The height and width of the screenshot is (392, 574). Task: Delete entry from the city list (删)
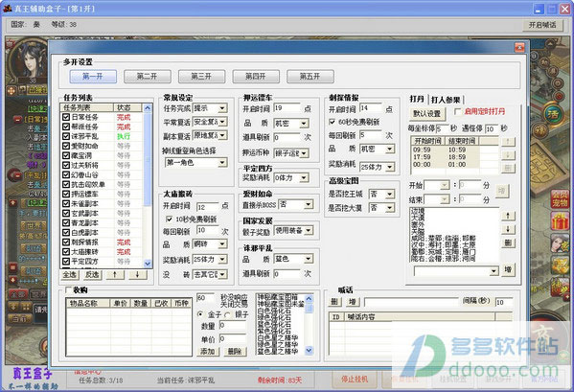(x=508, y=242)
